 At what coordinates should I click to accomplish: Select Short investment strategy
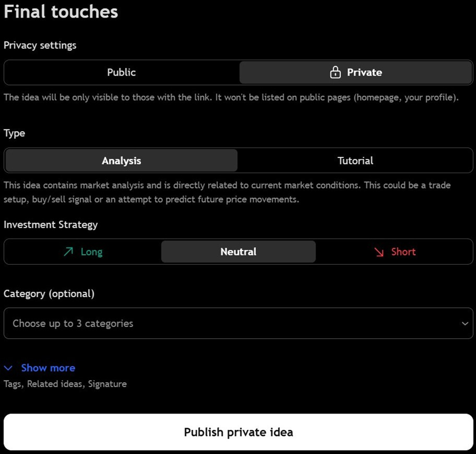[x=394, y=252]
